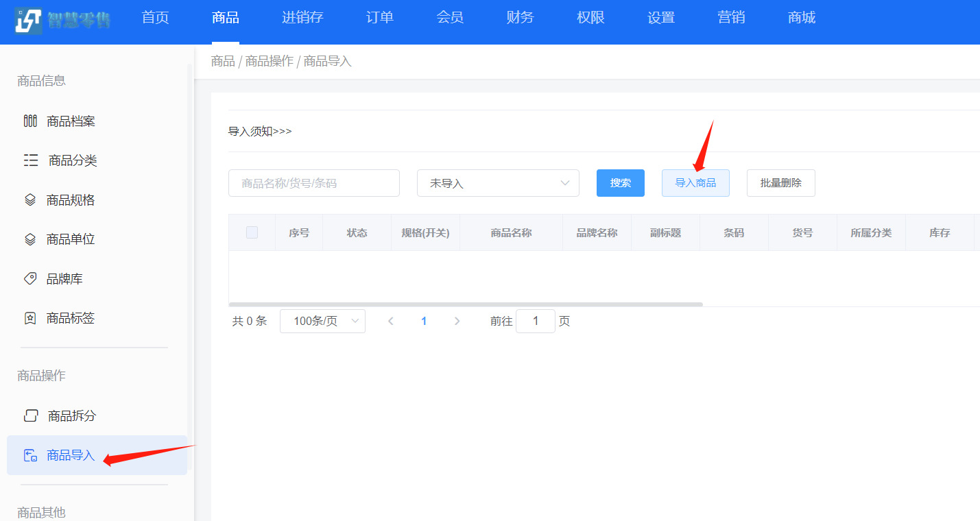Click the 商品规格 layers icon

(30, 200)
